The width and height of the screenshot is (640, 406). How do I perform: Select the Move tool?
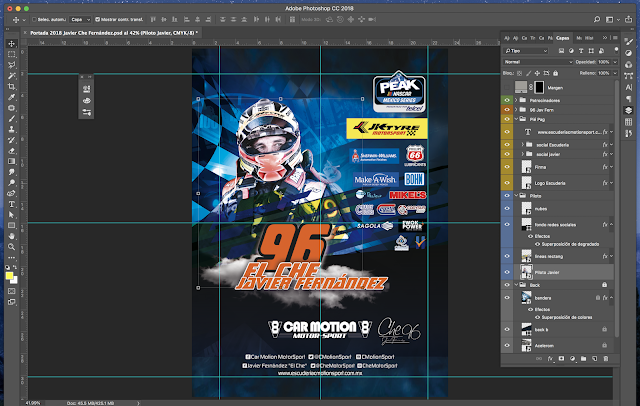9,44
